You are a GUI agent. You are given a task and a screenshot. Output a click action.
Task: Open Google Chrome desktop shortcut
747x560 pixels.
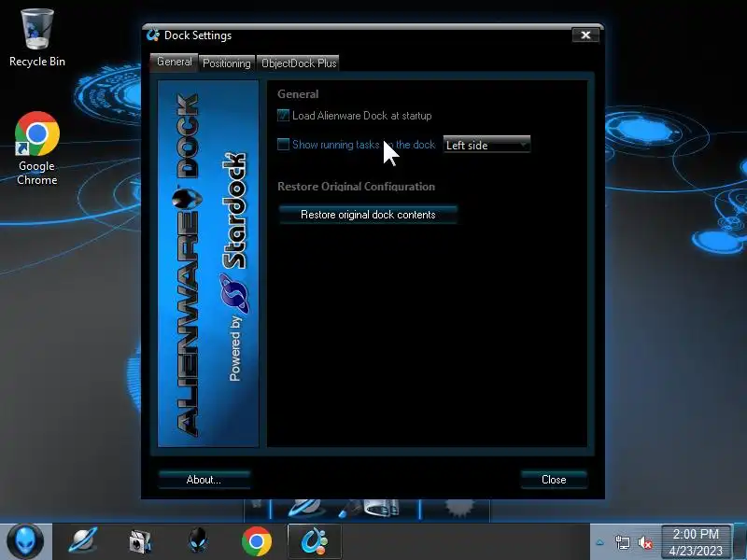(x=37, y=148)
